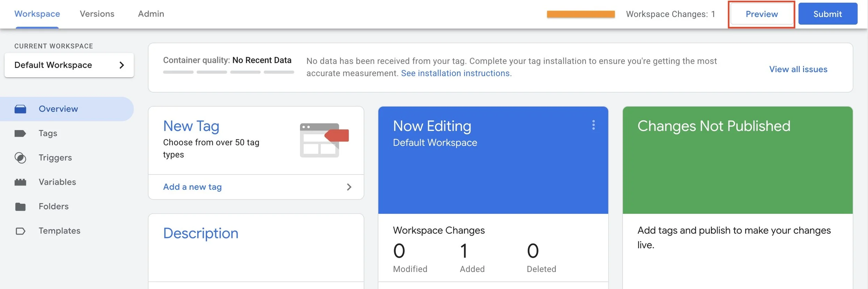Click the New Tag heading

click(191, 126)
